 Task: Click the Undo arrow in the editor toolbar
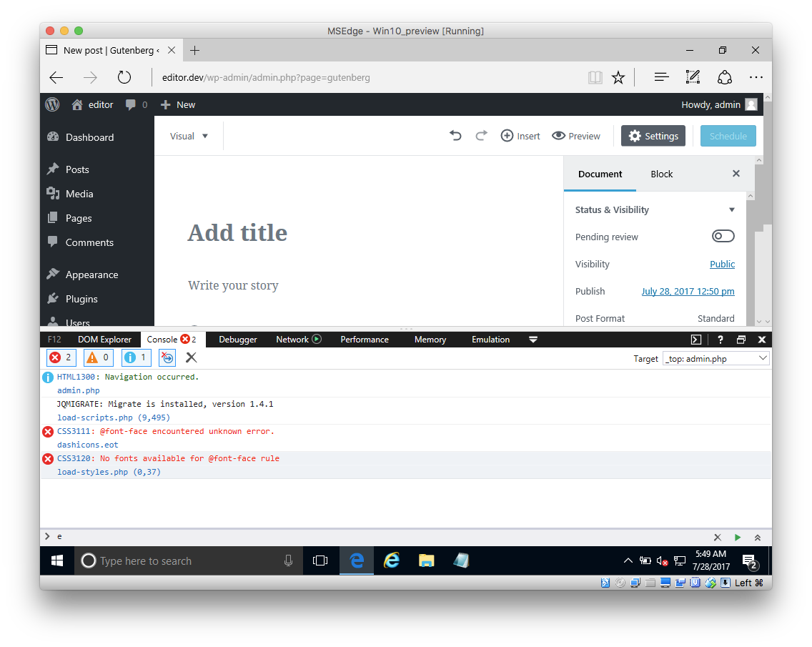point(455,135)
